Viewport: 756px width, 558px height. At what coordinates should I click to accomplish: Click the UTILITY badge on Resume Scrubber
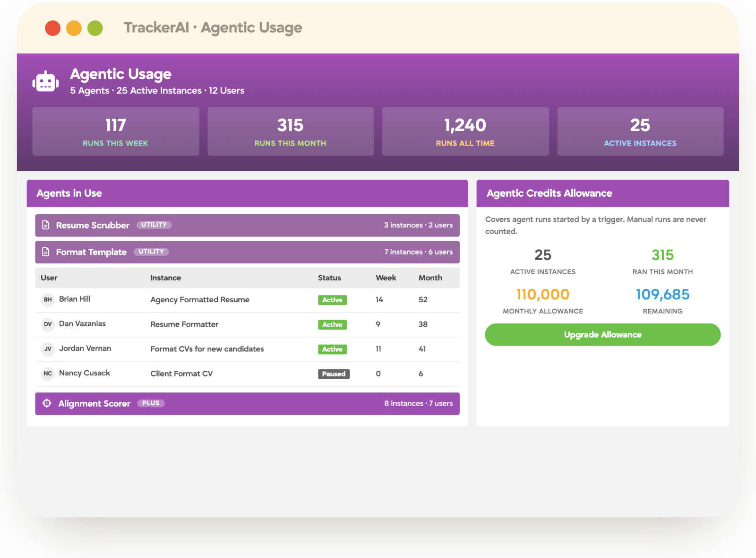coord(154,225)
